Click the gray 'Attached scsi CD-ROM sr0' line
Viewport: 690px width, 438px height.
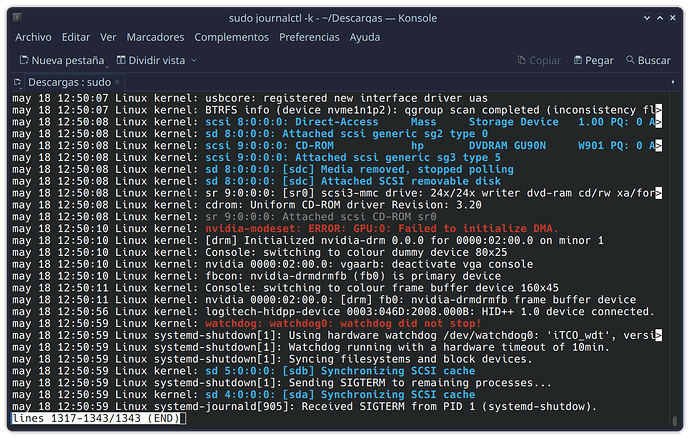(x=224, y=217)
